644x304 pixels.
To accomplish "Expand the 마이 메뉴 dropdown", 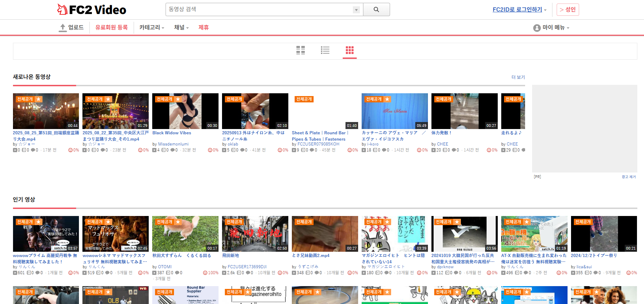I will (556, 27).
